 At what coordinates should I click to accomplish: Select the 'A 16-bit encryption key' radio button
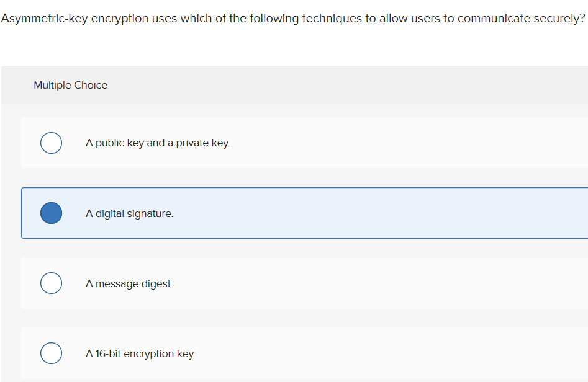click(x=51, y=353)
